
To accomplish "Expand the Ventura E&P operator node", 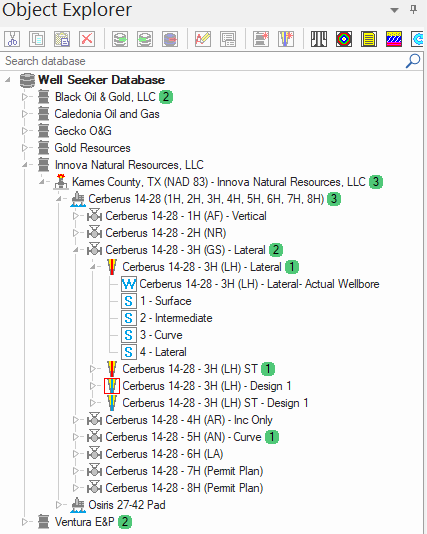I will point(25,521).
